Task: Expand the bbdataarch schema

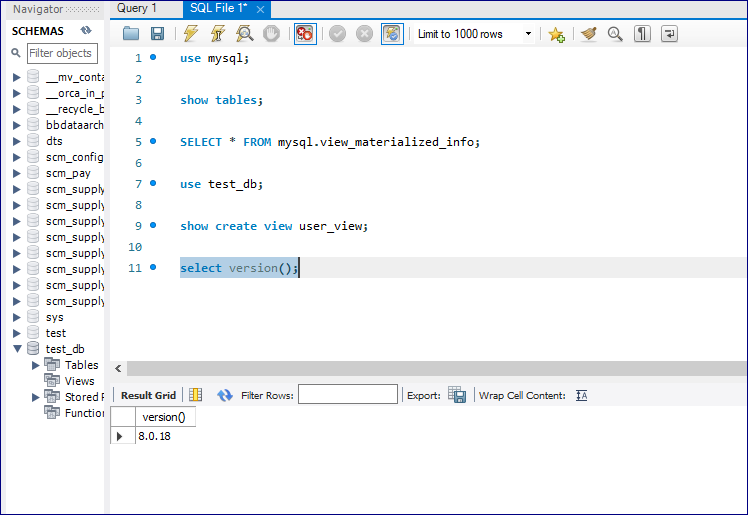Action: [17, 125]
